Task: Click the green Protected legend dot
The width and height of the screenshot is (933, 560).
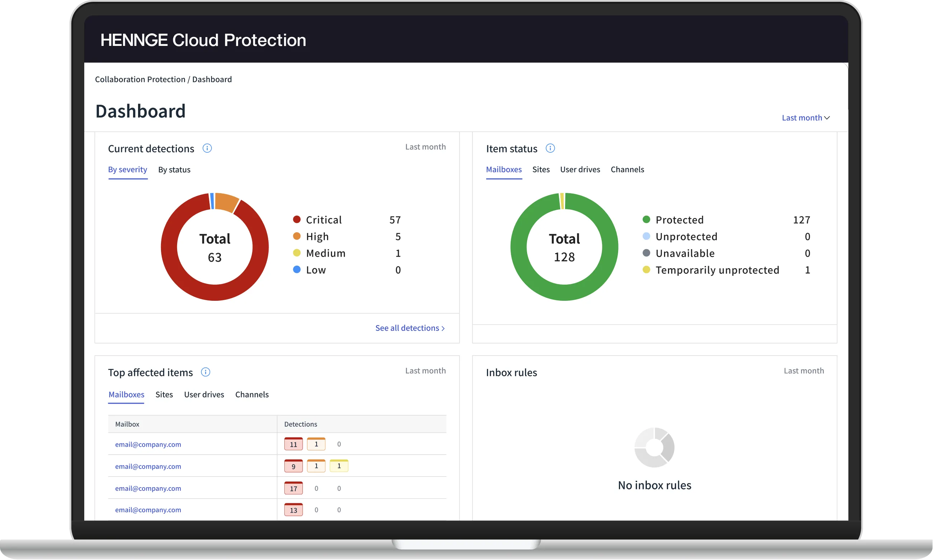Action: tap(646, 219)
